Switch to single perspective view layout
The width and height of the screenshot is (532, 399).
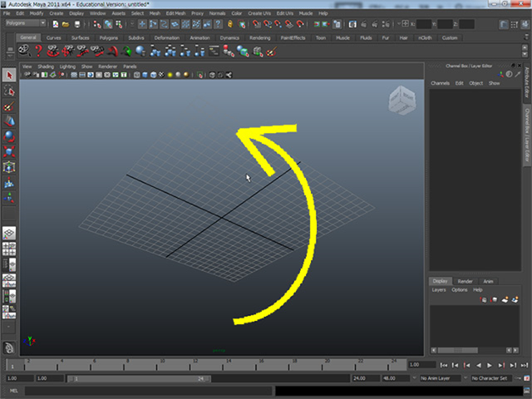(9, 234)
